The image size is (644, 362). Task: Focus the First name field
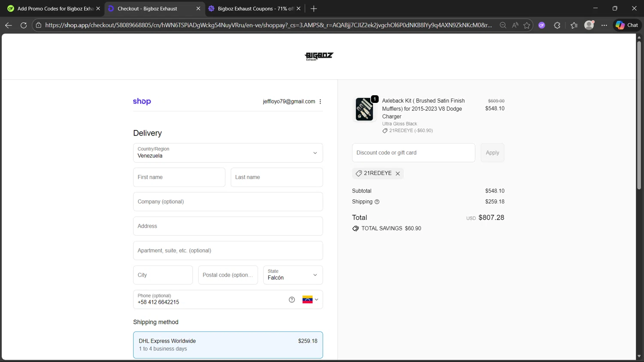point(179,177)
